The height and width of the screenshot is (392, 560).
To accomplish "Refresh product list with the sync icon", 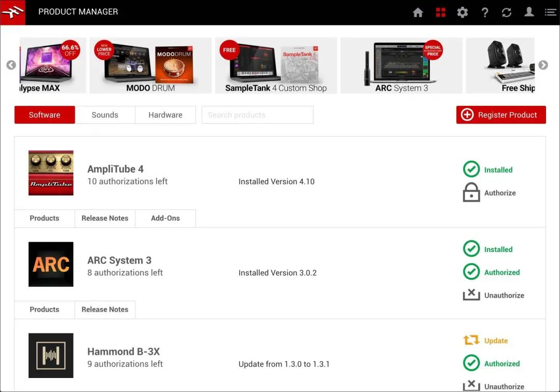I will click(507, 12).
